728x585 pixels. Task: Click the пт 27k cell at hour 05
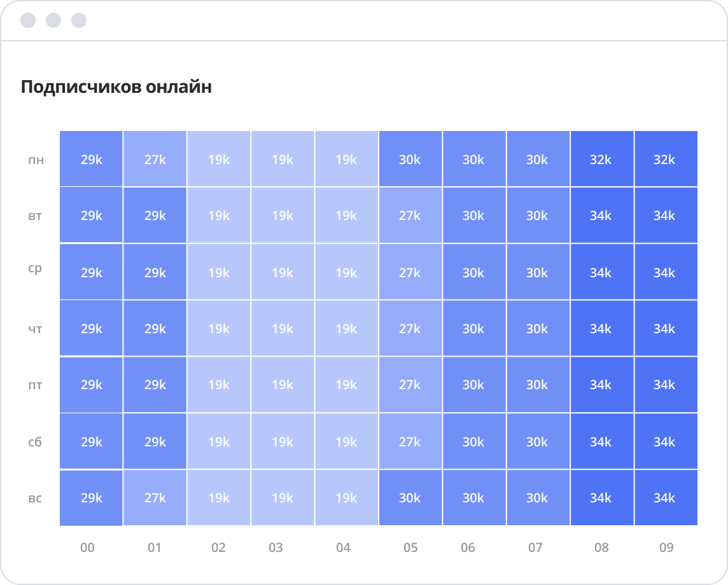coord(410,385)
